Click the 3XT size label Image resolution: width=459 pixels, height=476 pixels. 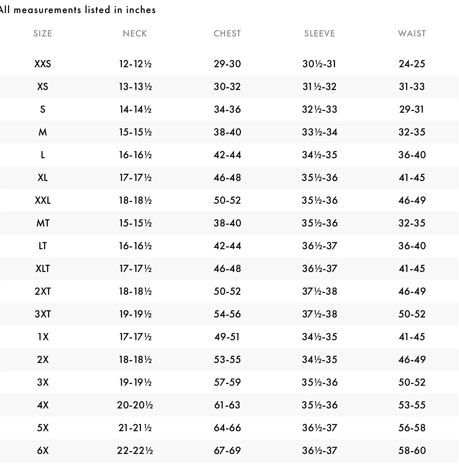[42, 314]
